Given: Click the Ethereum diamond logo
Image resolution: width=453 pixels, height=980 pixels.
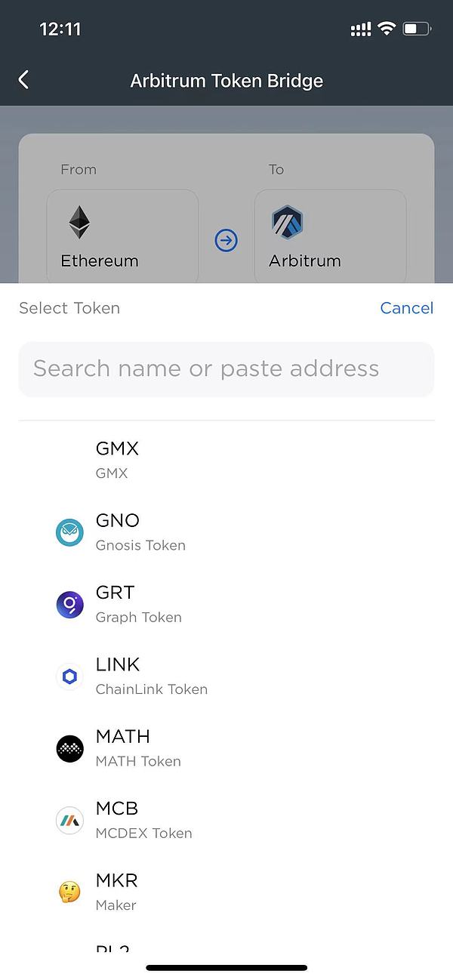Looking at the screenshot, I should [79, 223].
